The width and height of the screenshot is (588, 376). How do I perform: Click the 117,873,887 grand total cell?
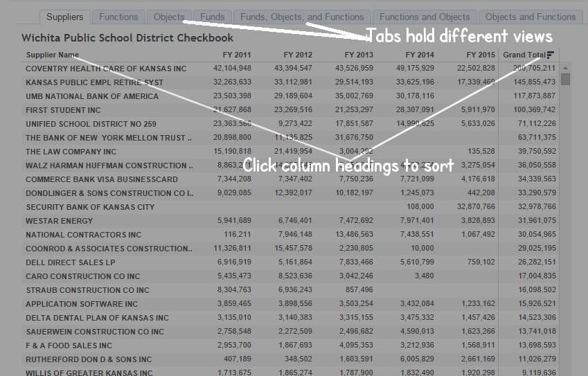click(x=535, y=96)
